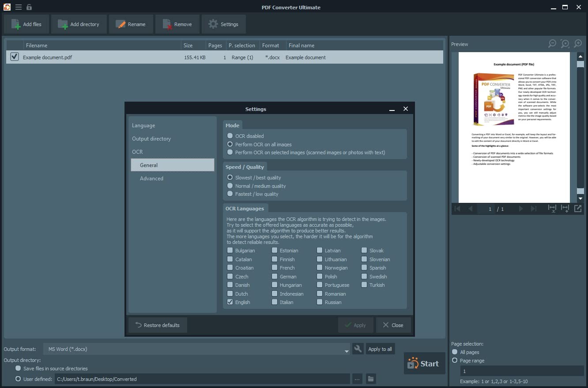
Task: Select Page range radio option
Action: (x=455, y=361)
